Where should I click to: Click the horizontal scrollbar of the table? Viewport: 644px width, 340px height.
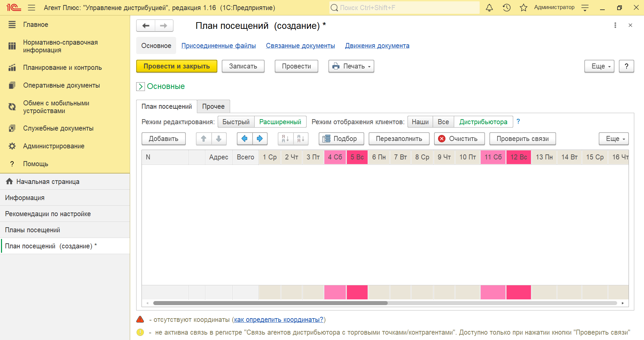(x=270, y=303)
